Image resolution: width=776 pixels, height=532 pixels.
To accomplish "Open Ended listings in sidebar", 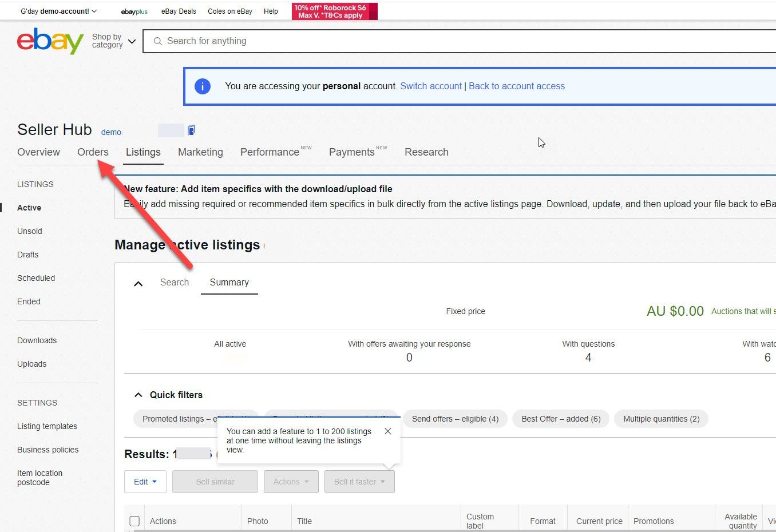I will tap(29, 301).
